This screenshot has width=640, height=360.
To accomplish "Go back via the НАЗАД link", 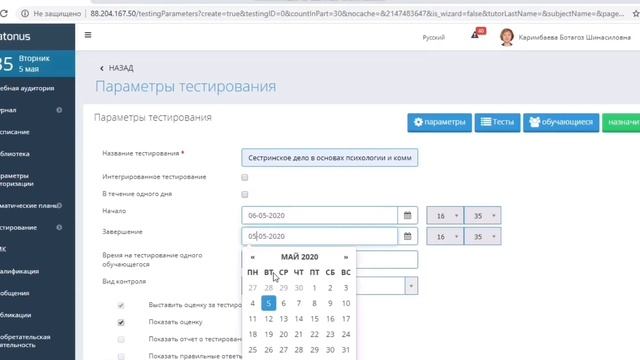I will 121,68.
